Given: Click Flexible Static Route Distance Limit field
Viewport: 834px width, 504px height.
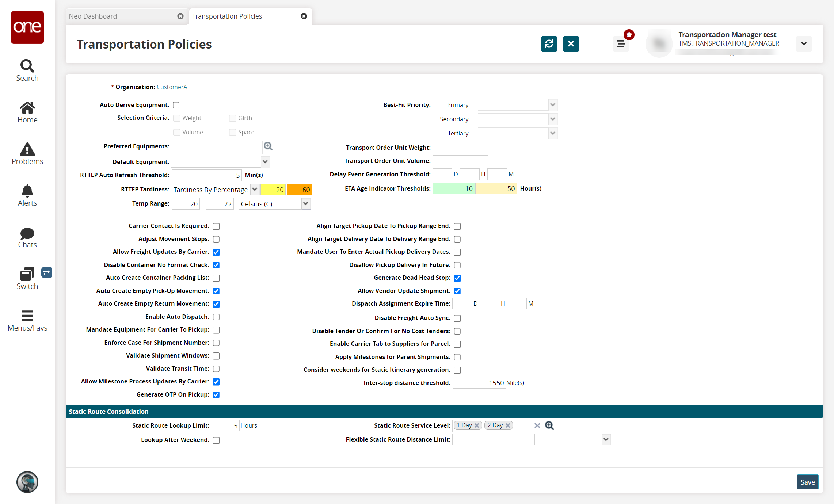Looking at the screenshot, I should pos(491,439).
